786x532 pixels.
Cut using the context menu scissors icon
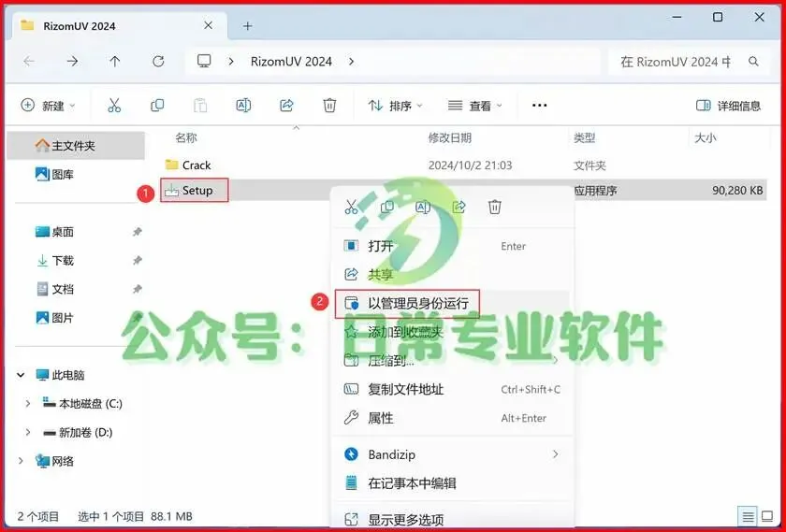coord(351,207)
